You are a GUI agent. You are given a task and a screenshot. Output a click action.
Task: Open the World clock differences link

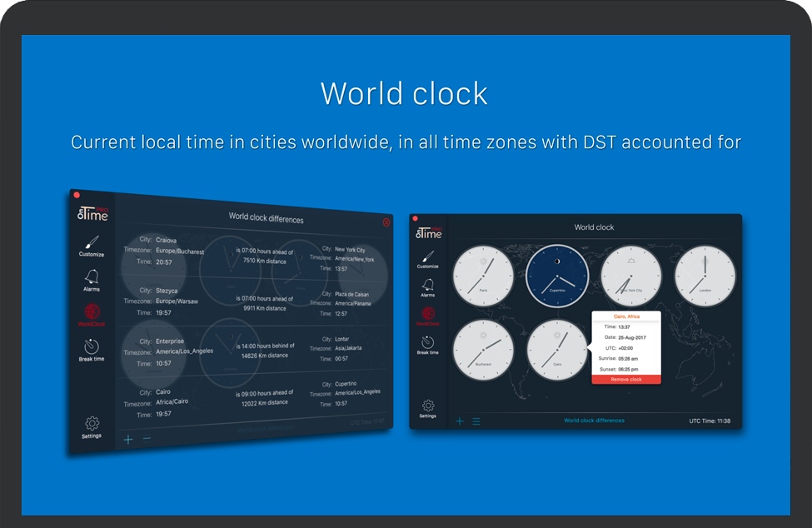coord(594,421)
